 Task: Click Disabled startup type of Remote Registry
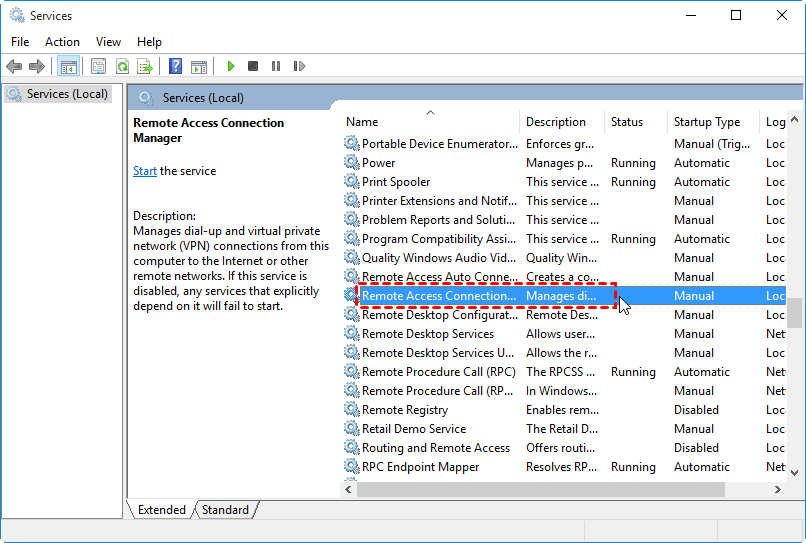tap(696, 410)
